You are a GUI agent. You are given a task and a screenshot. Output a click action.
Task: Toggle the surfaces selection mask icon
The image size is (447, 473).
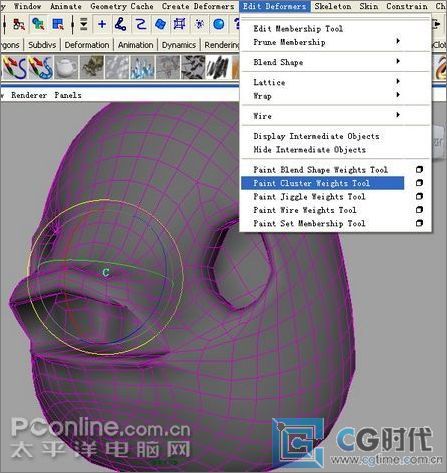[x=160, y=24]
